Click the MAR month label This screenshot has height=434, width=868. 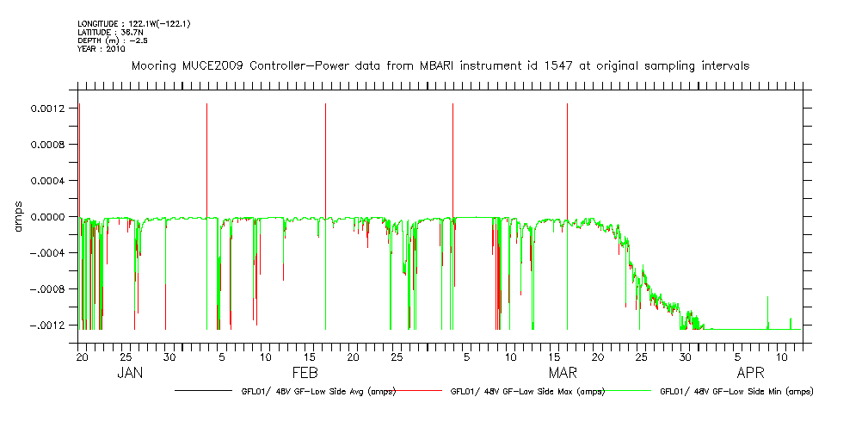coord(563,373)
